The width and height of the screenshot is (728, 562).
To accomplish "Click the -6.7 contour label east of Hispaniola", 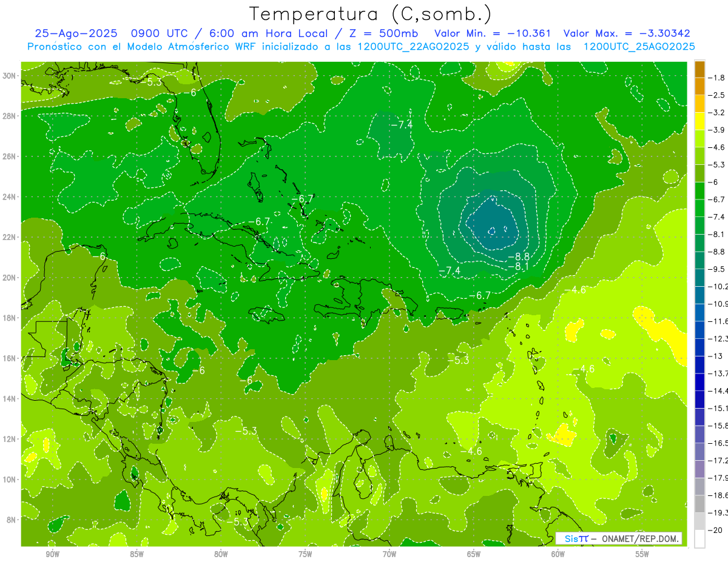I will coord(479,295).
